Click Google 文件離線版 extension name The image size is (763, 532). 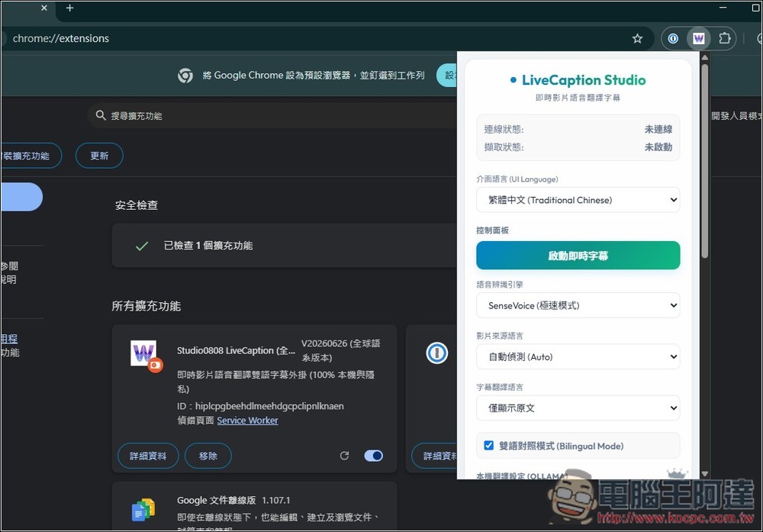pyautogui.click(x=216, y=500)
